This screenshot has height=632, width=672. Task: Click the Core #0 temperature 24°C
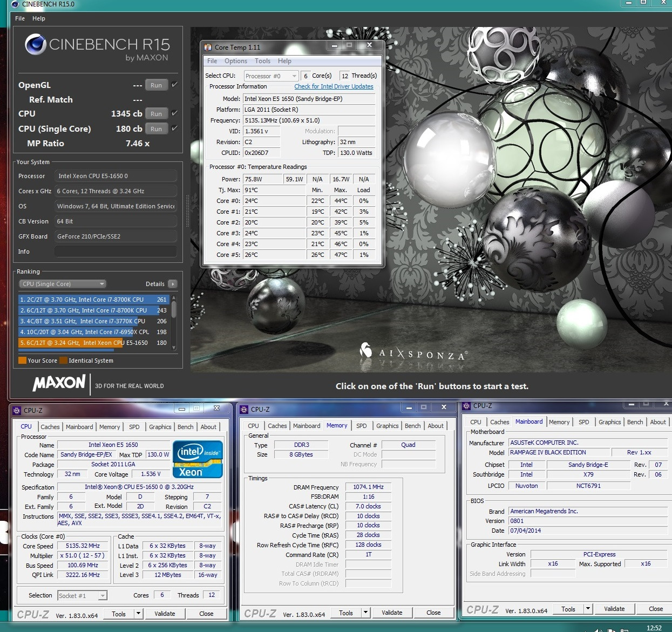click(275, 201)
